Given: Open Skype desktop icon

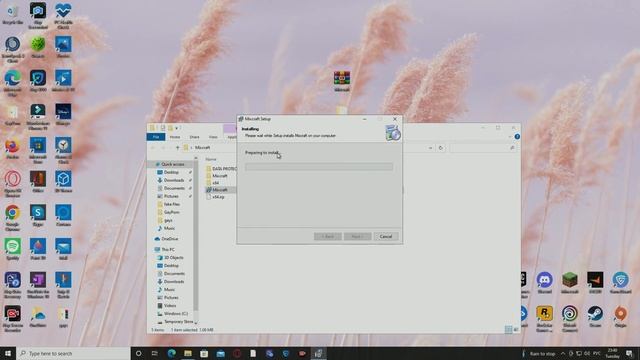Looking at the screenshot, I should coord(38,216).
